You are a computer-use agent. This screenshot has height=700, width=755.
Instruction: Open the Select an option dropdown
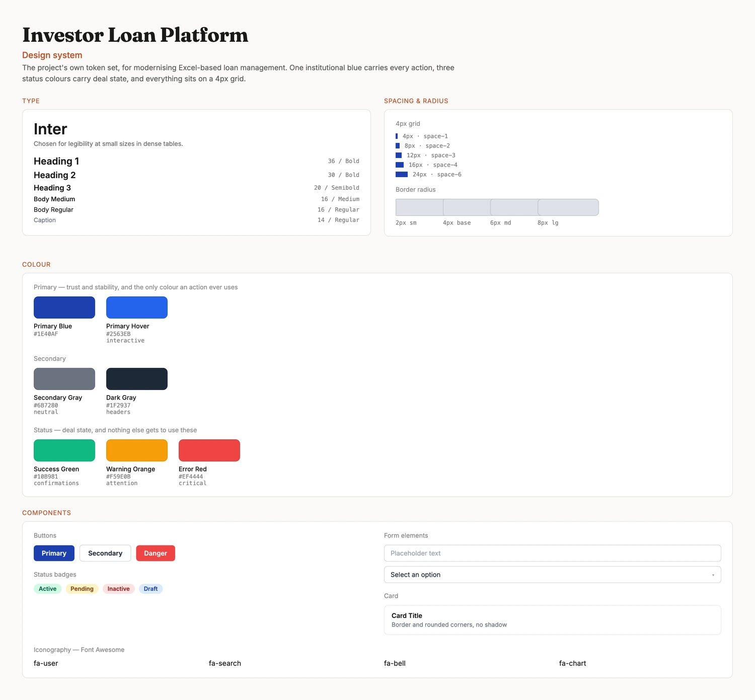click(552, 575)
